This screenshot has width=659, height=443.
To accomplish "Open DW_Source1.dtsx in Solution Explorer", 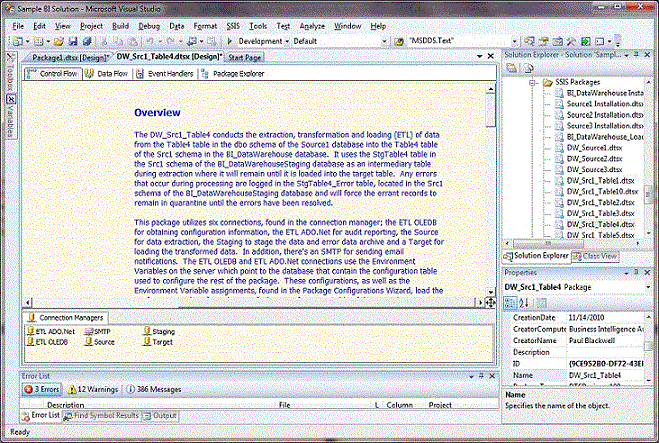I will pos(594,148).
